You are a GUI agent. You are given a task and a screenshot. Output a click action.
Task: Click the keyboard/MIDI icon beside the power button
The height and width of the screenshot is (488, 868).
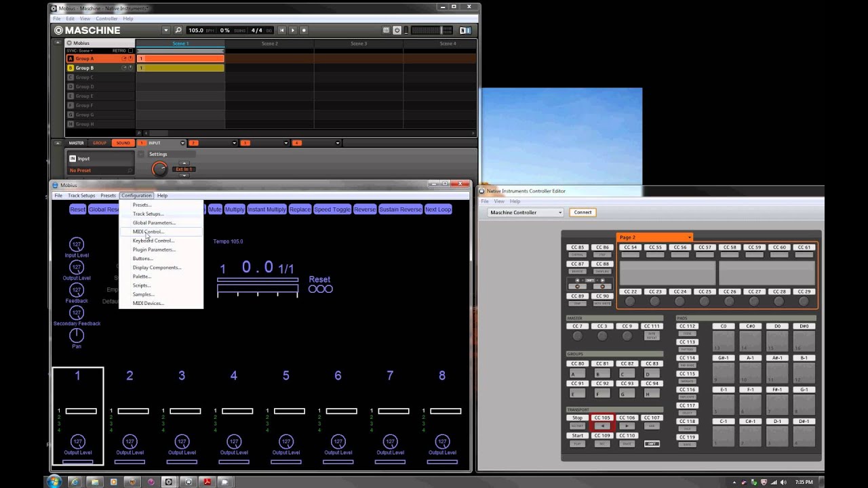pyautogui.click(x=387, y=30)
